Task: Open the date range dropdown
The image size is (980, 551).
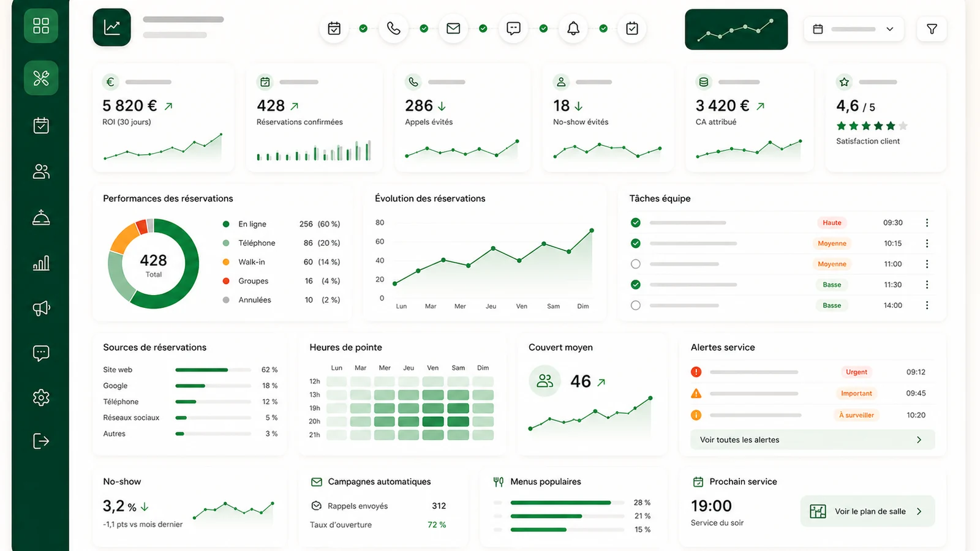Action: coord(853,29)
